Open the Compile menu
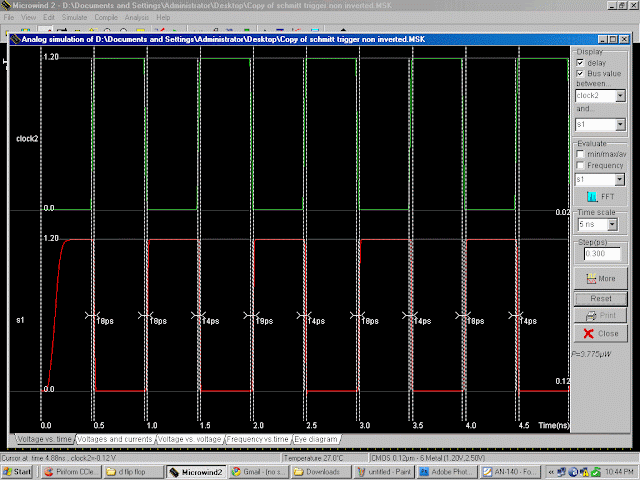Viewport: 640px width, 480px height. pyautogui.click(x=106, y=18)
